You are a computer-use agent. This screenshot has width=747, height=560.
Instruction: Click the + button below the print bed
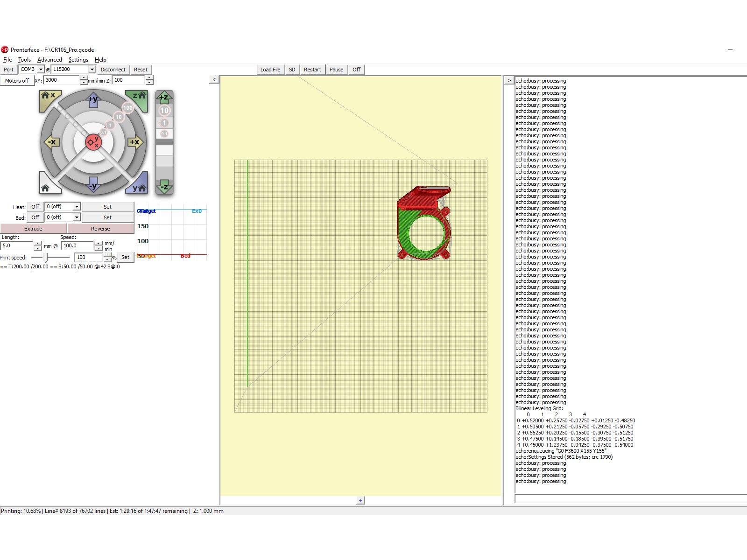click(360, 500)
